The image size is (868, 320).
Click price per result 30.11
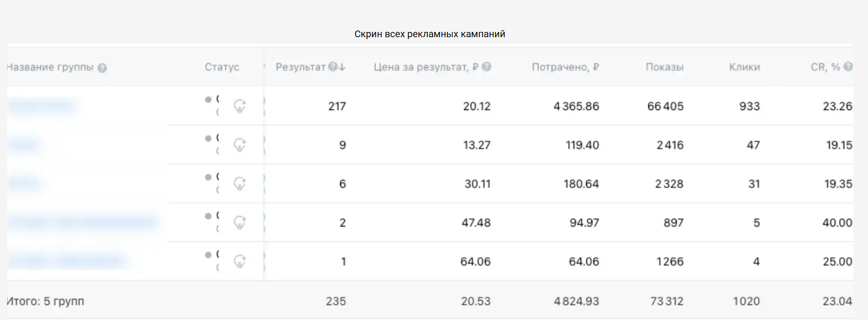[x=477, y=184]
